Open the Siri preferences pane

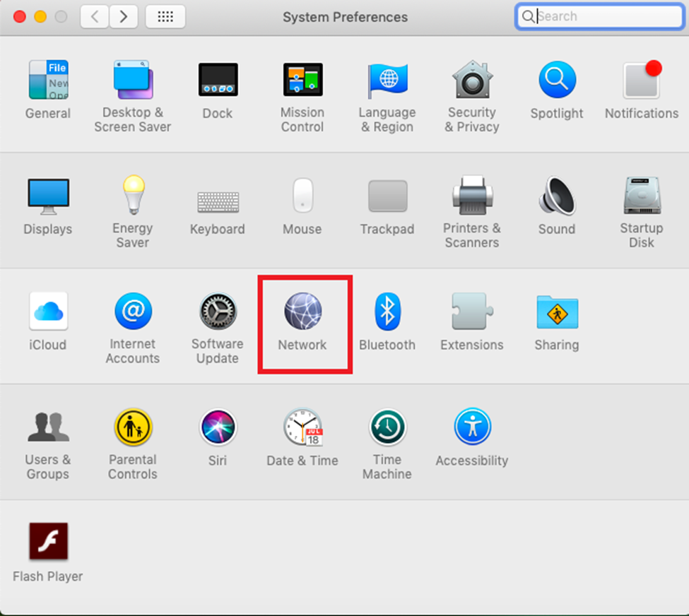click(x=218, y=428)
